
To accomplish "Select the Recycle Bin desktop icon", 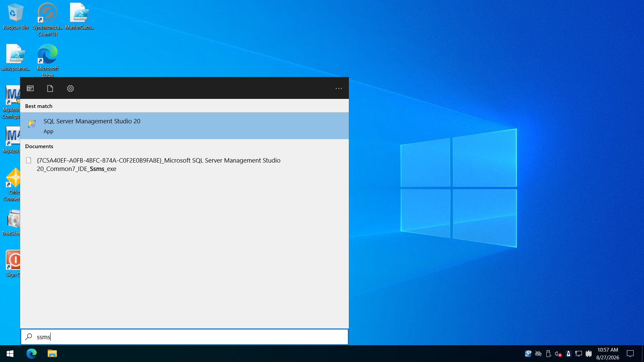I will point(15,17).
